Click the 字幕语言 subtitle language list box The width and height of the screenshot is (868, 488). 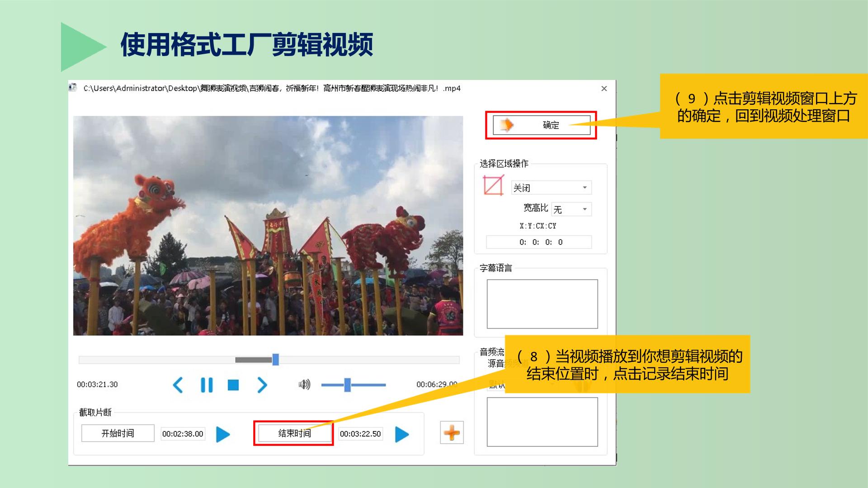(x=542, y=304)
